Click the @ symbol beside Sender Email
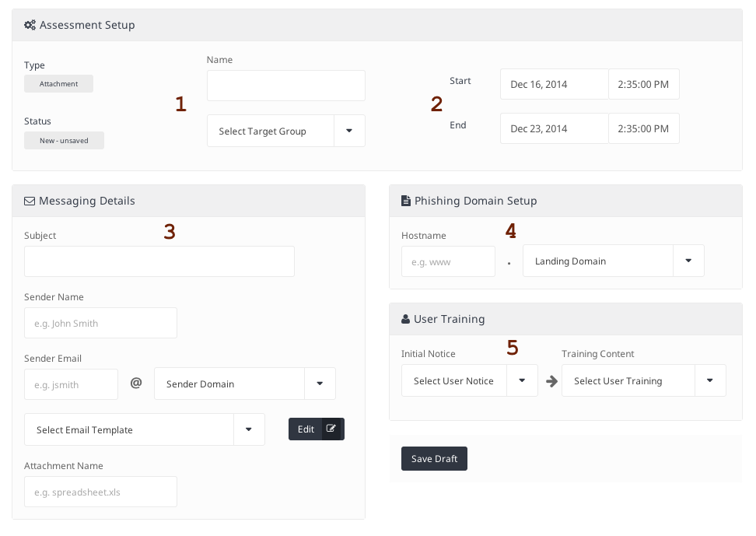Viewport: 756px width, 536px height. click(x=136, y=384)
